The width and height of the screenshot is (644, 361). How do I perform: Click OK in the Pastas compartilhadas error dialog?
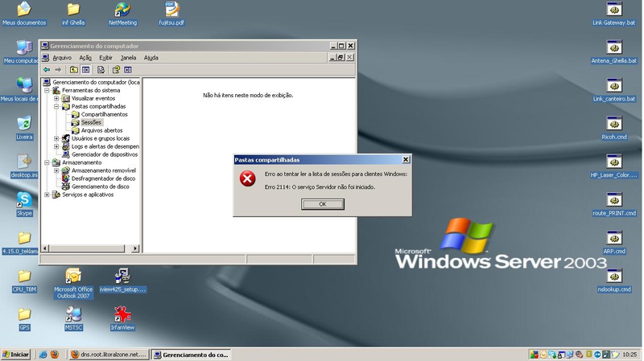tap(323, 204)
